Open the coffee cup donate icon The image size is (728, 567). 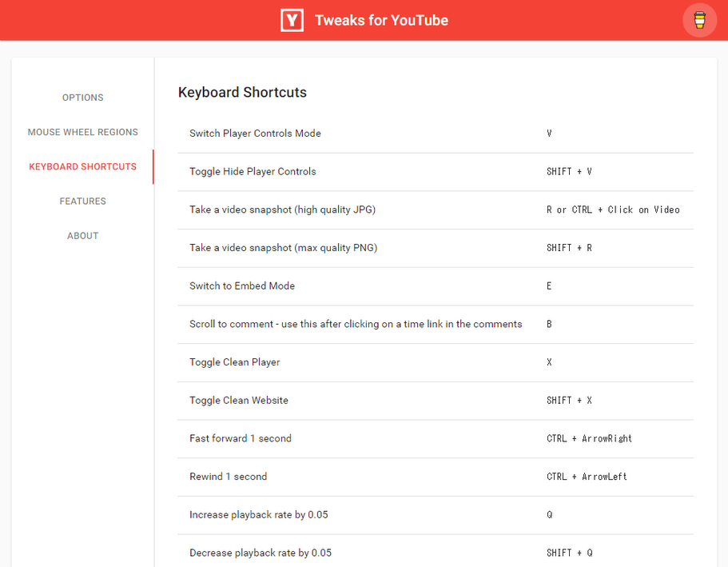pos(700,20)
